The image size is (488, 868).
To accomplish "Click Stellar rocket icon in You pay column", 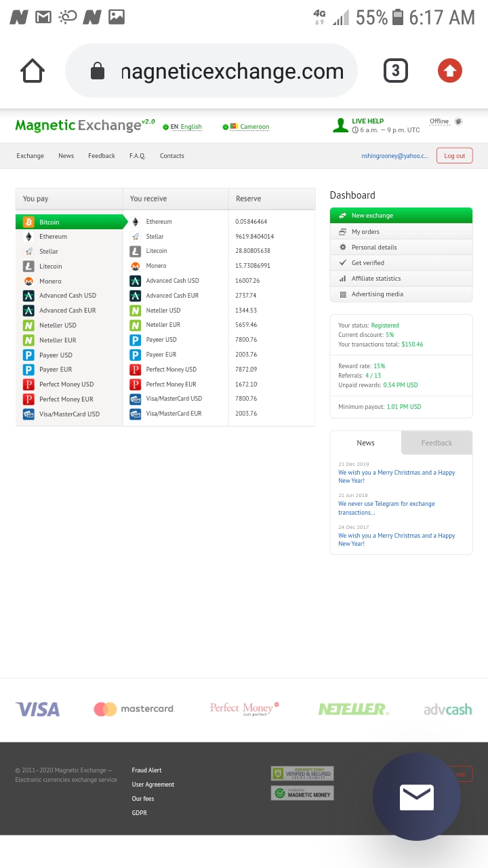I will [28, 252].
